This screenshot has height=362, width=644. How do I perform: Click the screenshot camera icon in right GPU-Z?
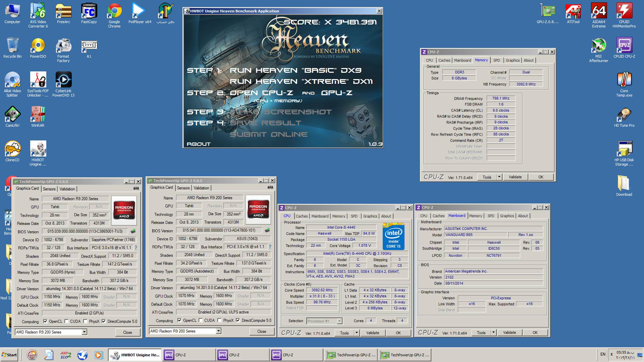[270, 187]
